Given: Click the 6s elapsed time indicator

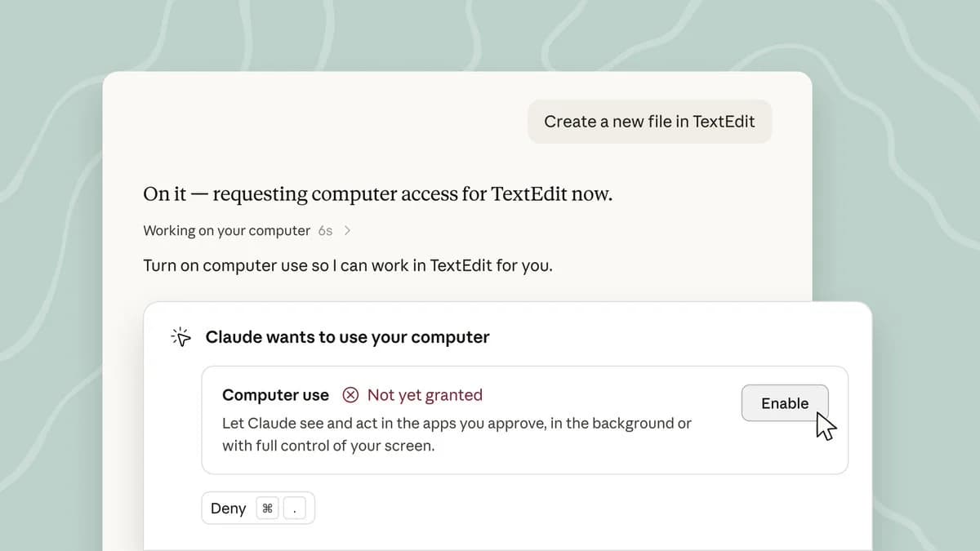Looking at the screenshot, I should (x=325, y=231).
